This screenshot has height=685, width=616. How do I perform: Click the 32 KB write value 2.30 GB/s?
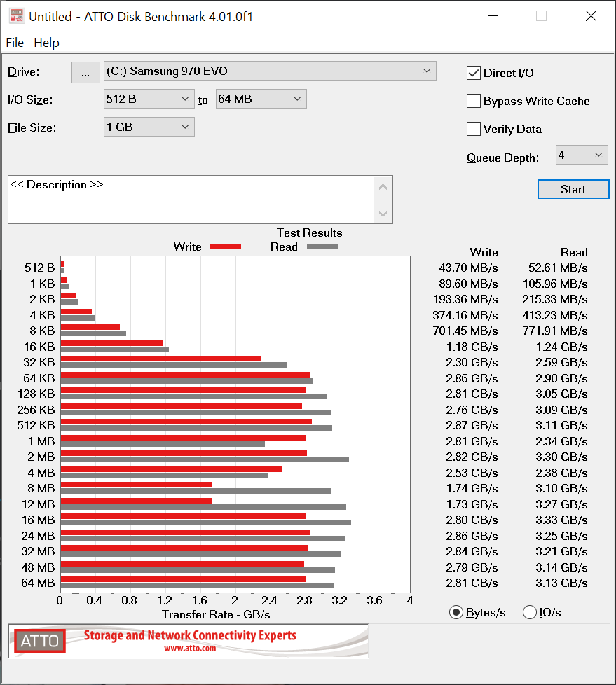pyautogui.click(x=472, y=362)
